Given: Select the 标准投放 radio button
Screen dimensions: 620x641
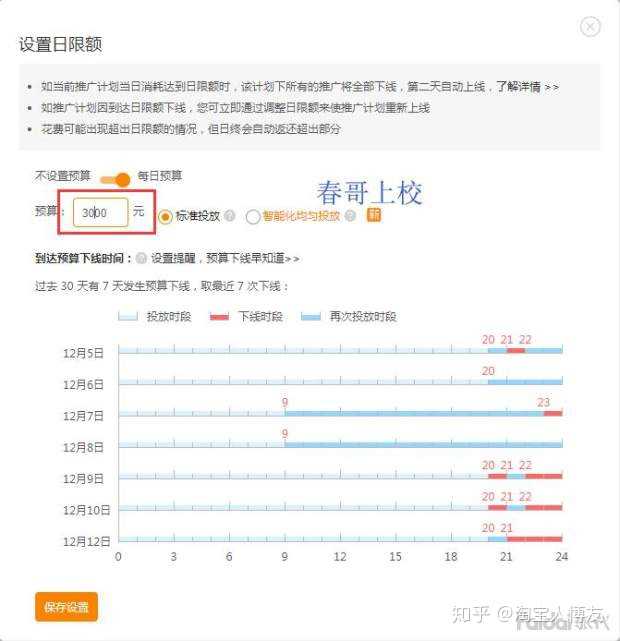Looking at the screenshot, I should [165, 216].
